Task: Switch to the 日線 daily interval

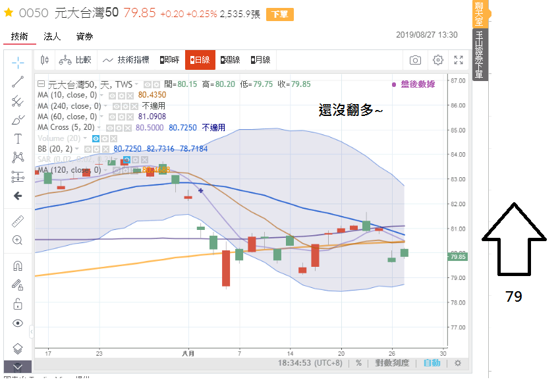Action: tap(200, 60)
